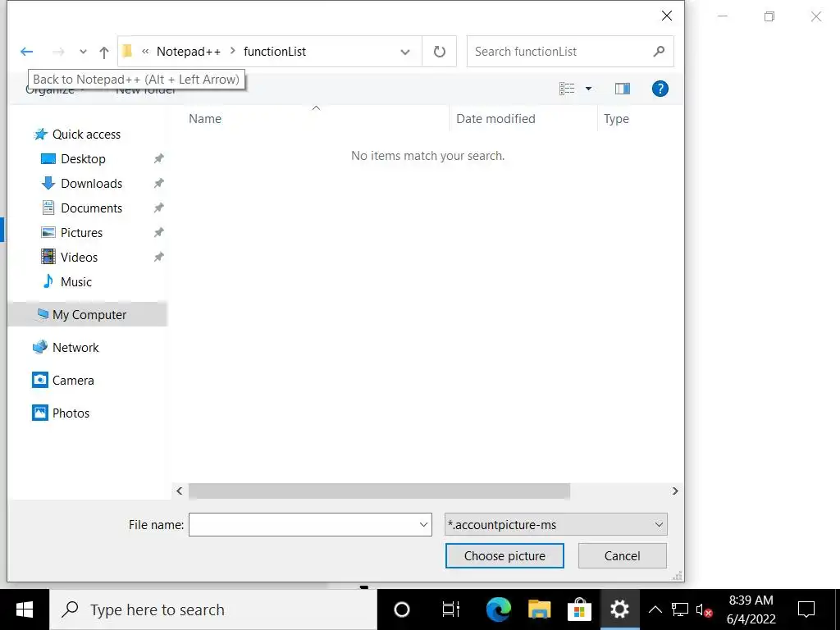Click pin icon next to Downloads
Viewport: 840px width, 630px height.
(x=158, y=183)
